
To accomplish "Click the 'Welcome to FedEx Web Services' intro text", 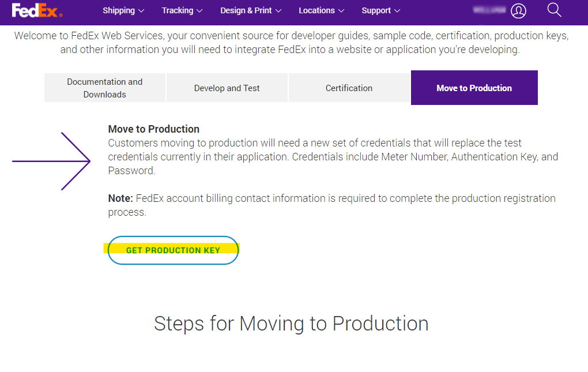I will tap(291, 42).
